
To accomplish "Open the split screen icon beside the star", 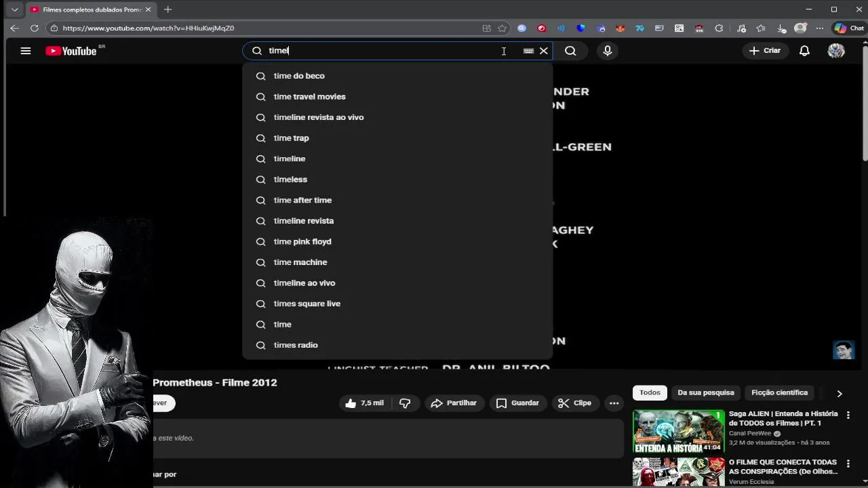I will (486, 28).
